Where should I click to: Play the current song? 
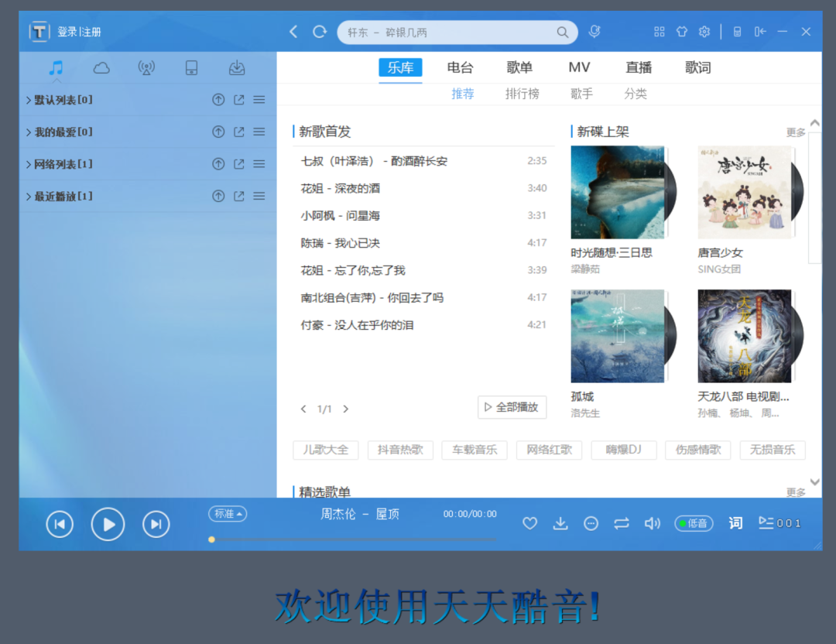click(x=108, y=524)
